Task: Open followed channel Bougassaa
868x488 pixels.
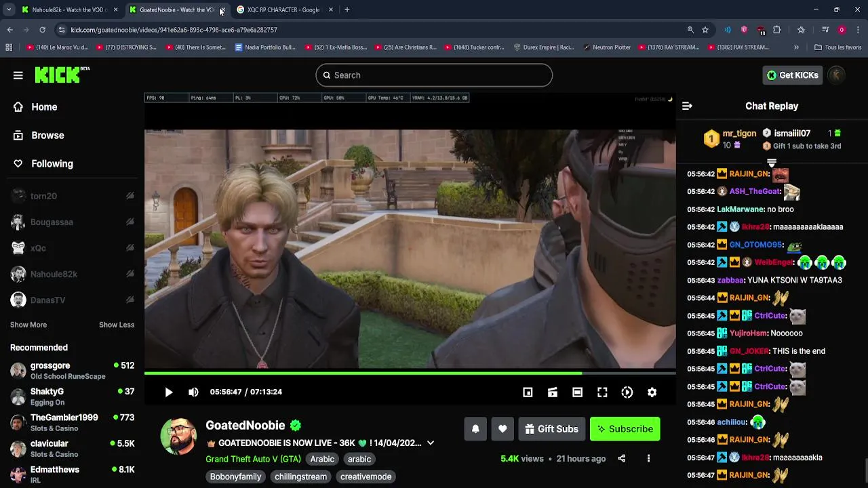Action: (x=72, y=222)
